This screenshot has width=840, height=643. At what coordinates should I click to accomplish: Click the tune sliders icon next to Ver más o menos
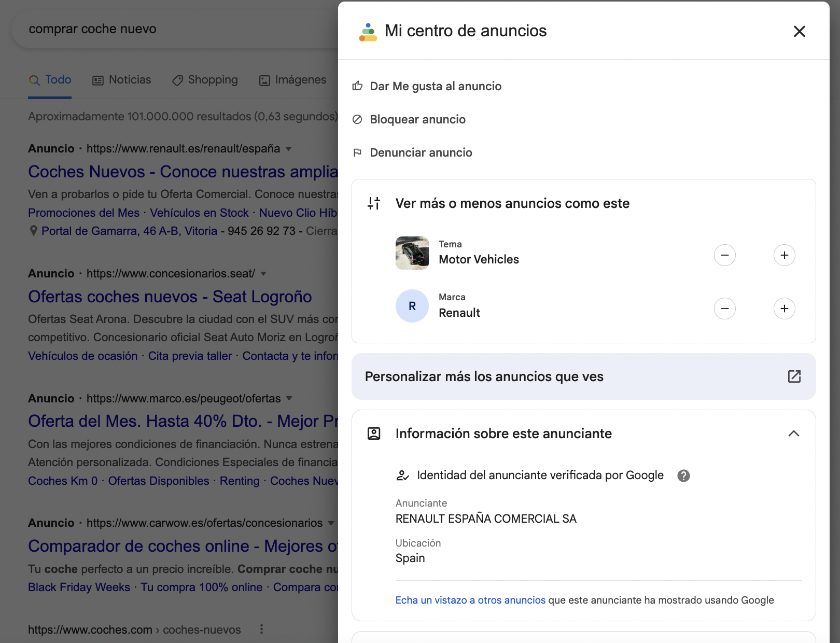pos(374,203)
